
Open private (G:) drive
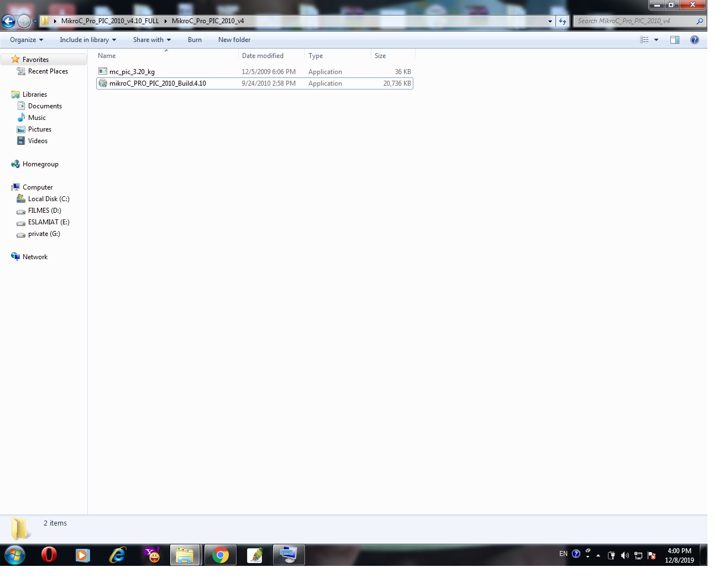pyautogui.click(x=44, y=234)
